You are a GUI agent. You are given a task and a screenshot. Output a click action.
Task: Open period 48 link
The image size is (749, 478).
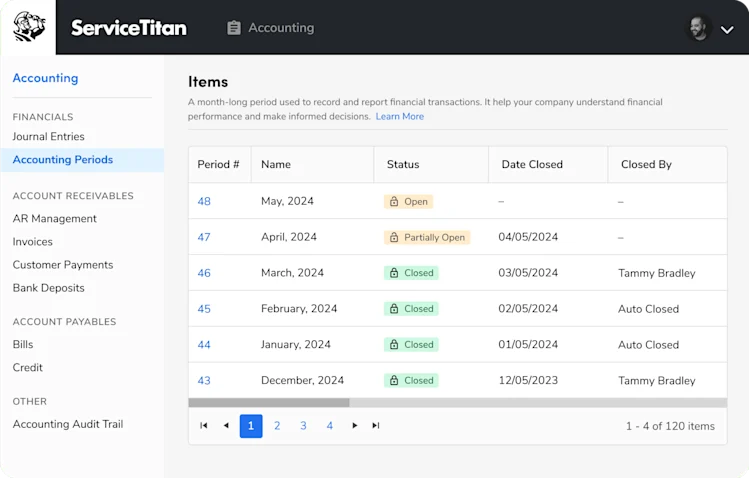(204, 202)
